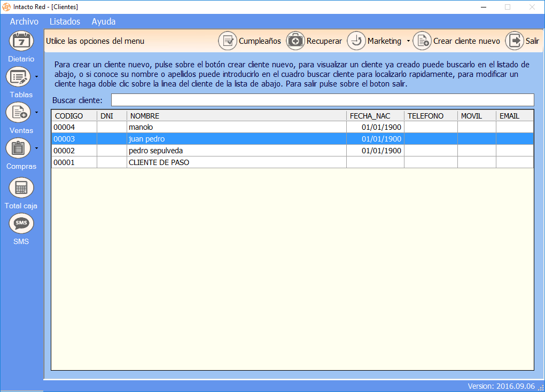Image resolution: width=545 pixels, height=392 pixels.
Task: Sort by the DNI column header
Action: 112,116
